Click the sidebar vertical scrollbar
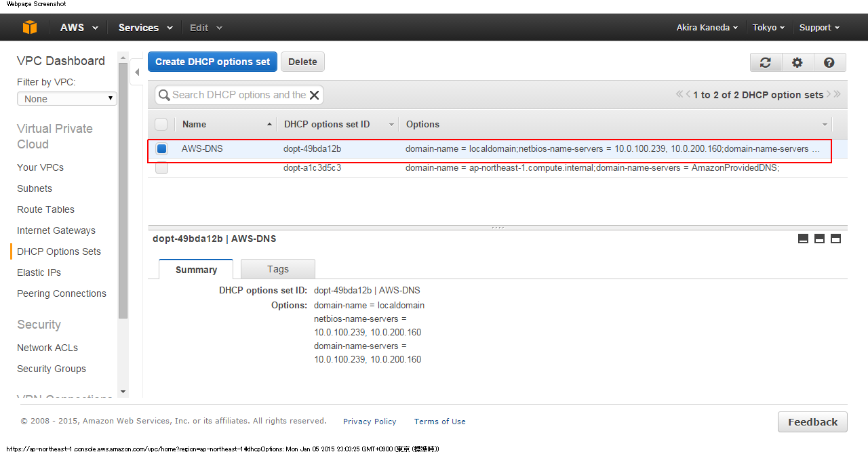Screen dimensions: 868x452 (x=123, y=190)
